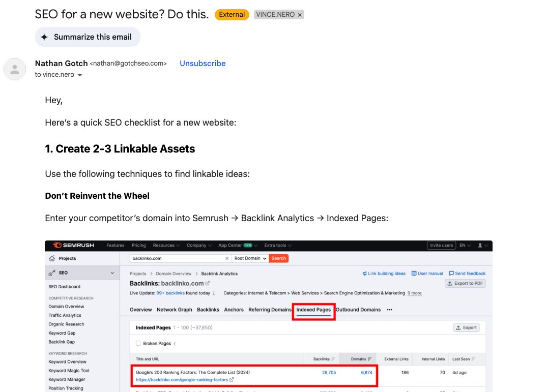Open the Root Domain dropdown
The height and width of the screenshot is (392, 547).
coord(250,258)
